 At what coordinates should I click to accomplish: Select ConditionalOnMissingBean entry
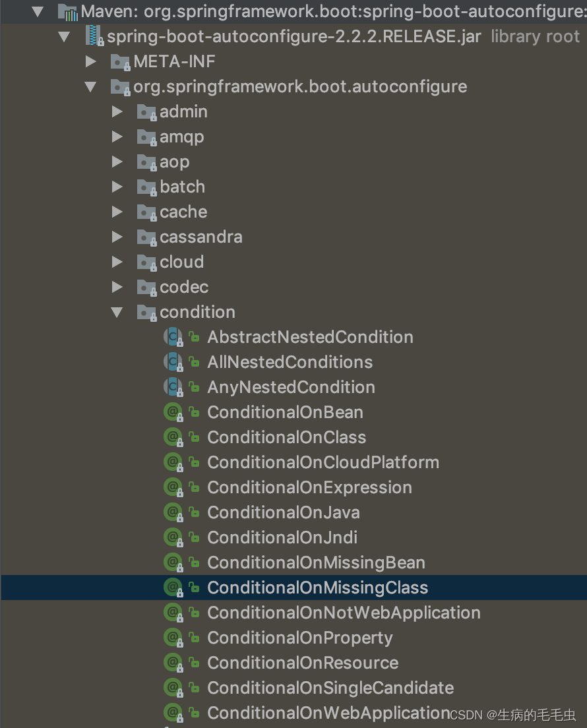coord(317,562)
